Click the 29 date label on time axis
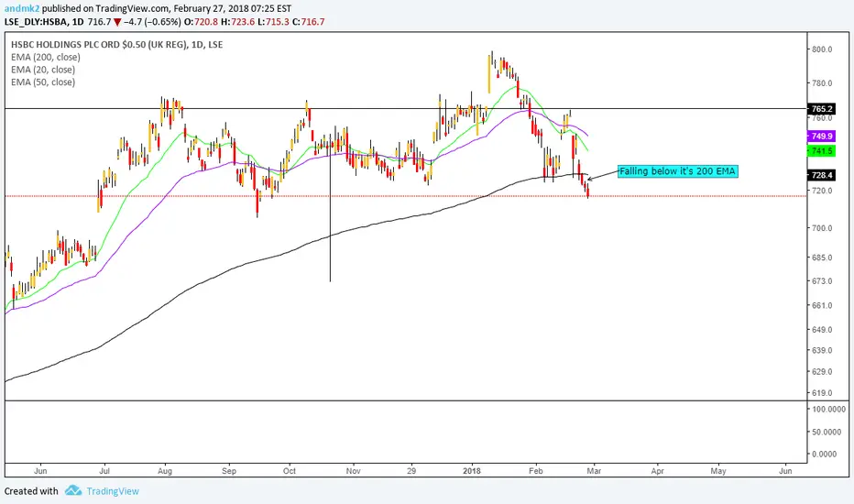This screenshot has height=504, width=854. point(411,471)
